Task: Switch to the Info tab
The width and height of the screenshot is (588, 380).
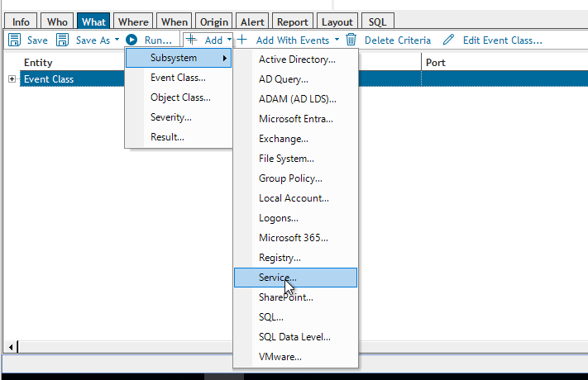Action: 21,21
